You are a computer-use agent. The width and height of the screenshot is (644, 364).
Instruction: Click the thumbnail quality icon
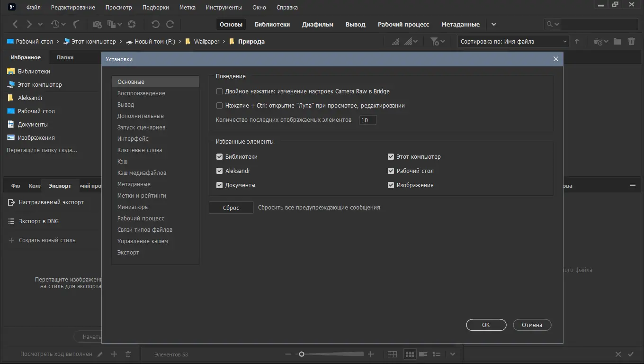[x=396, y=42]
